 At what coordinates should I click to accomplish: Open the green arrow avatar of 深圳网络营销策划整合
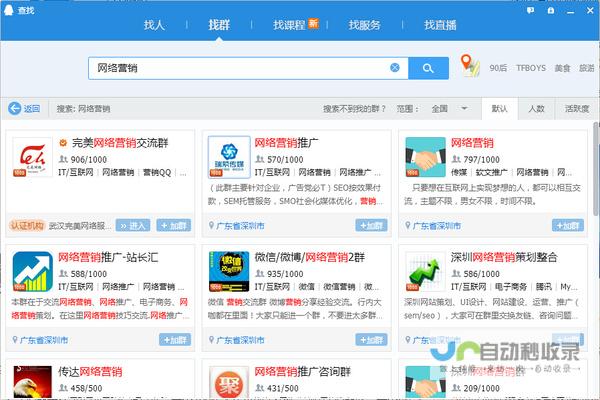[426, 271]
